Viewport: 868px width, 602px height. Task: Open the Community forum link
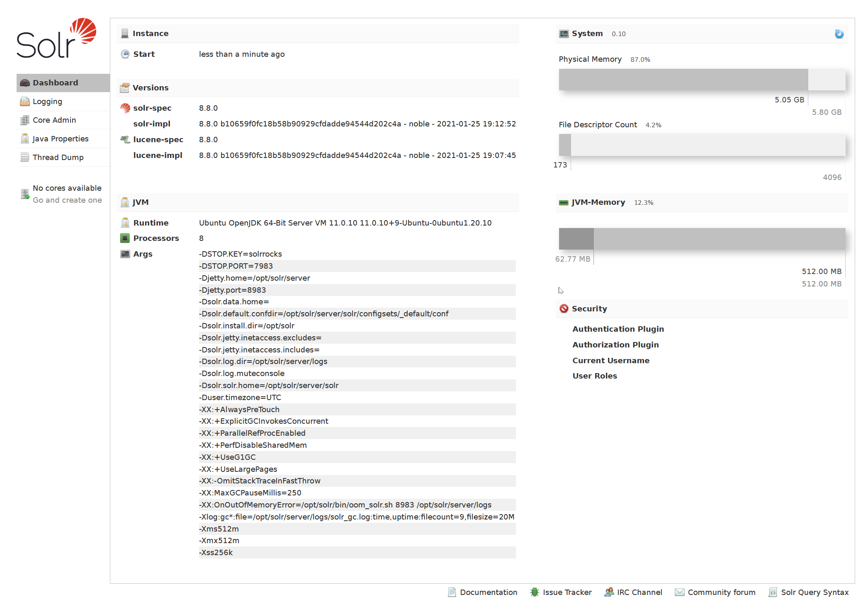pyautogui.click(x=721, y=592)
